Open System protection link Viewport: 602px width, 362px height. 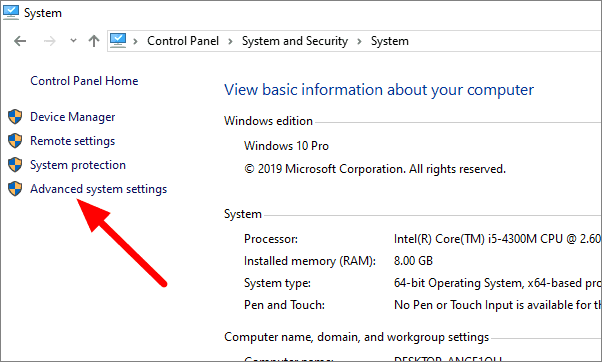pyautogui.click(x=78, y=165)
